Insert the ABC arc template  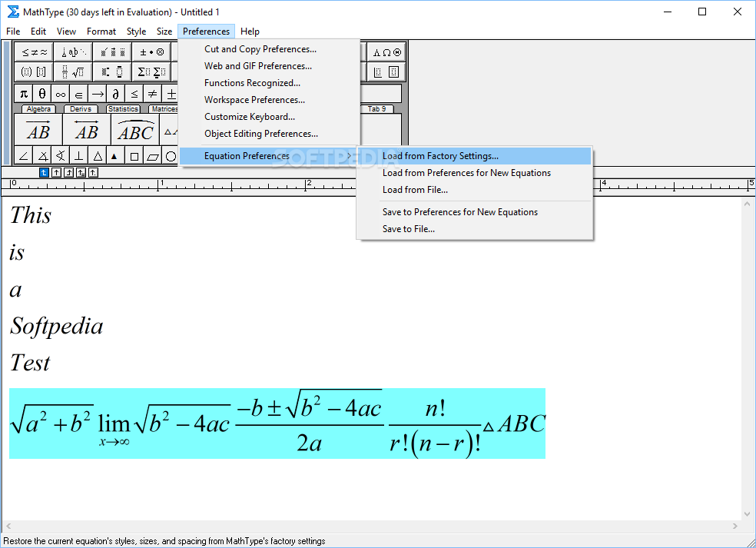(x=135, y=129)
